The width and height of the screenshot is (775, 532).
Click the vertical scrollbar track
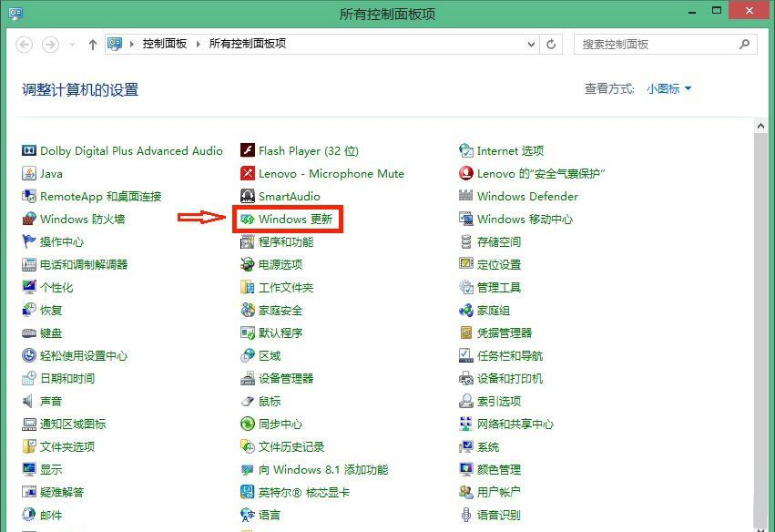click(760, 332)
